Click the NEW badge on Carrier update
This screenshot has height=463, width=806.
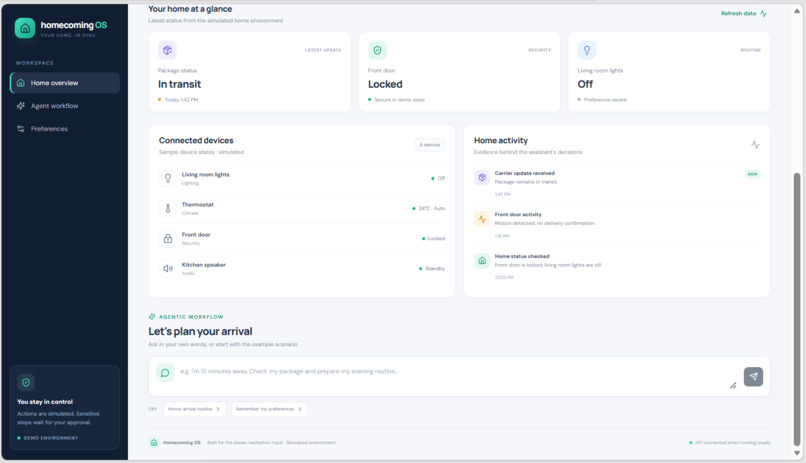pos(753,174)
